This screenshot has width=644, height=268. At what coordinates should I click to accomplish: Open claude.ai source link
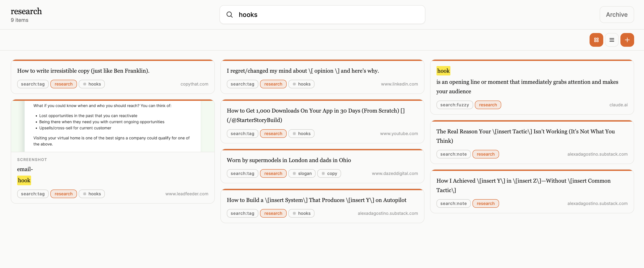coord(618,105)
